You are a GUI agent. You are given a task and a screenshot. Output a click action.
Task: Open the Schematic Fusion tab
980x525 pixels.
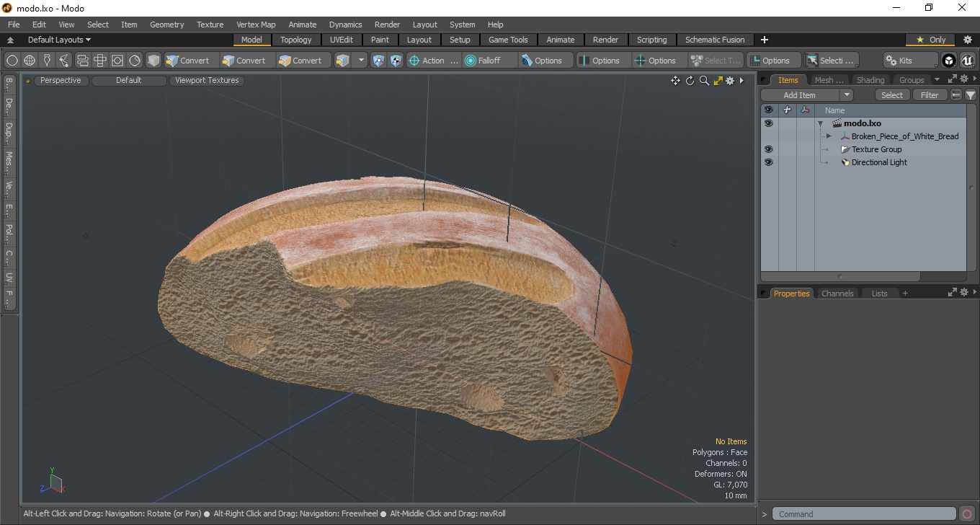click(715, 40)
